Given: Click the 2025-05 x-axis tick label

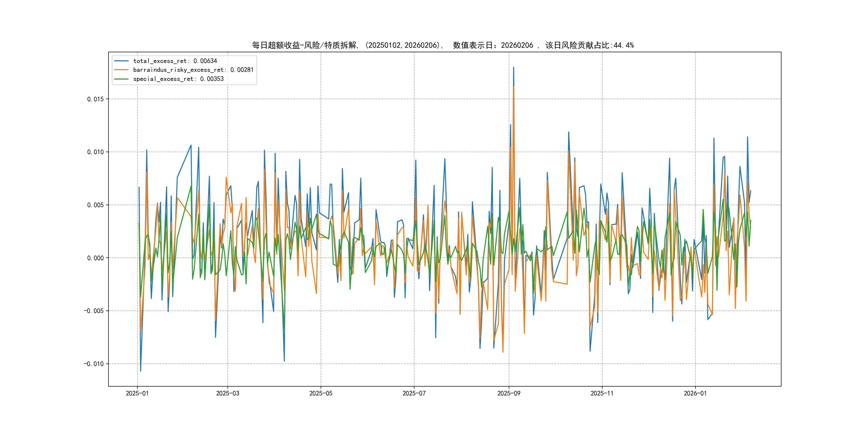Looking at the screenshot, I should click(x=321, y=393).
